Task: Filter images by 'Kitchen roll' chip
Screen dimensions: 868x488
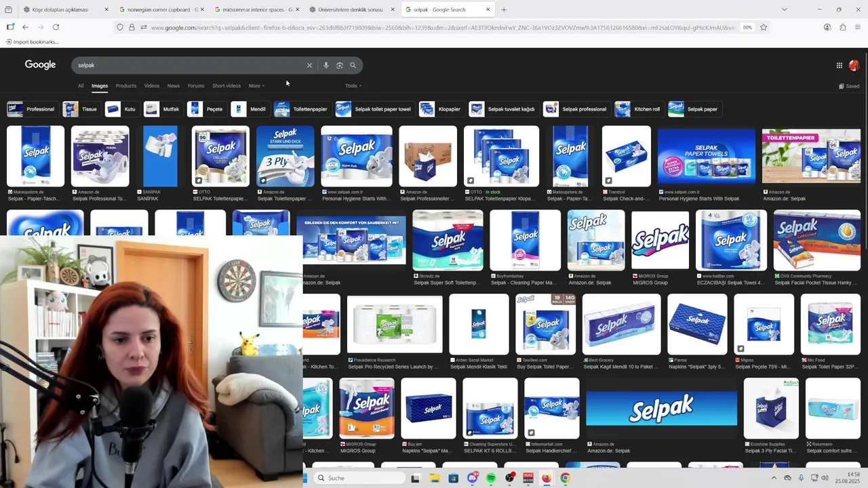Action: coord(639,109)
